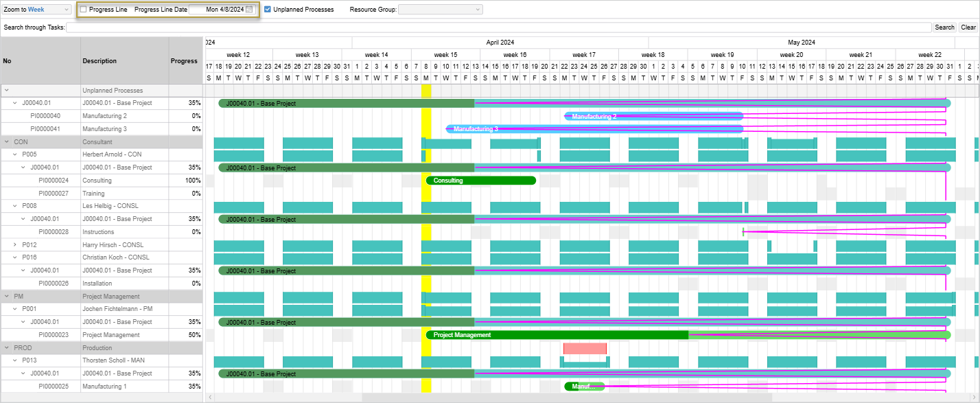Enable the Progress Line checkbox

click(x=83, y=10)
